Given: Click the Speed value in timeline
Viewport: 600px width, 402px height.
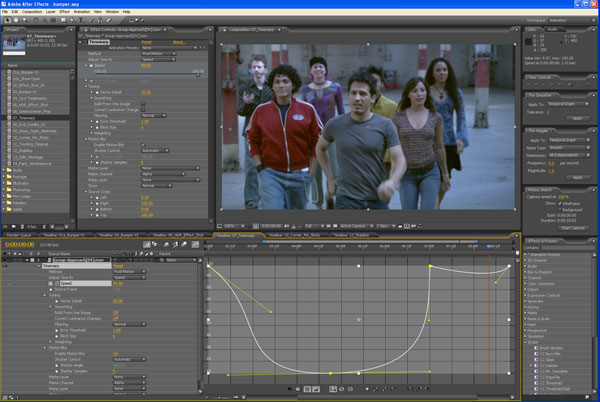Looking at the screenshot, I should point(118,283).
